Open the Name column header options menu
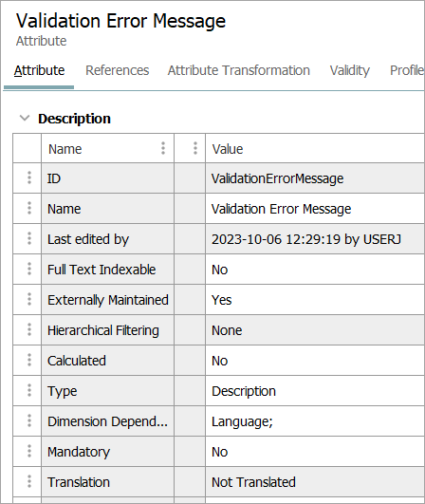The image size is (425, 504). click(x=163, y=148)
